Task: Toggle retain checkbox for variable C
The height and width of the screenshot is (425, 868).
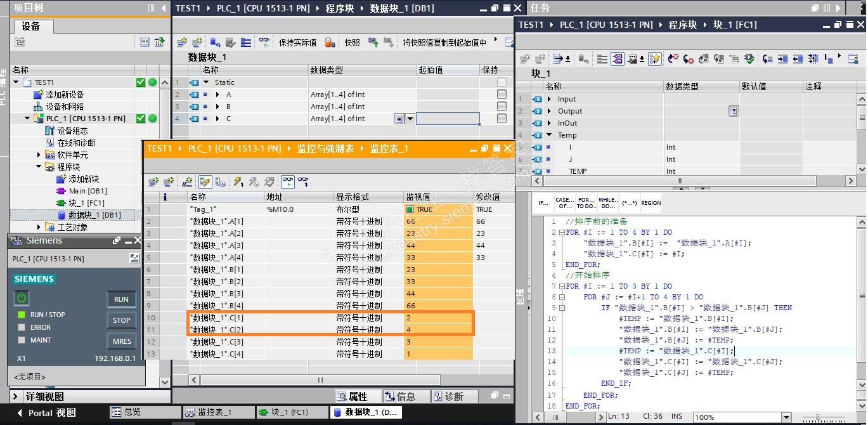Action: pyautogui.click(x=502, y=119)
